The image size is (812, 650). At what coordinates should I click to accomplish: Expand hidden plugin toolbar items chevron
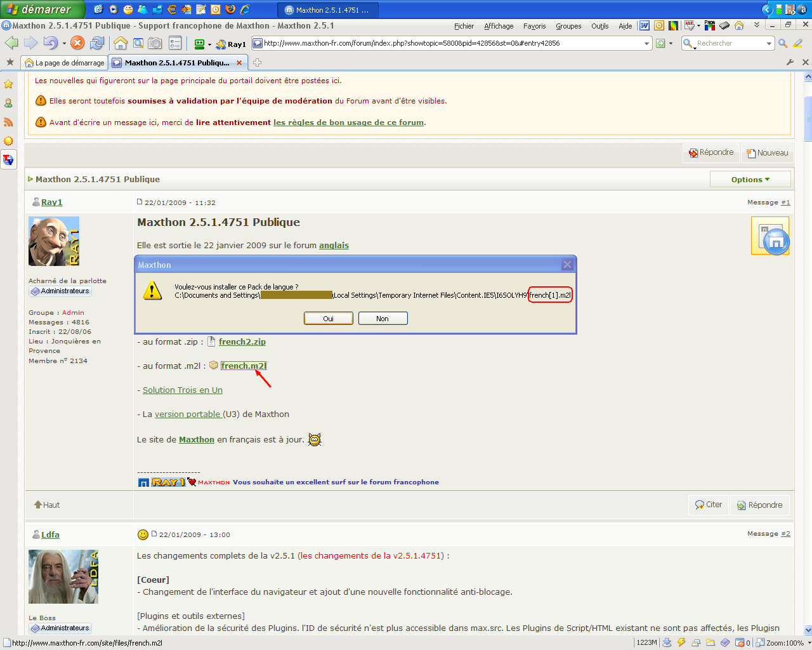click(x=757, y=25)
